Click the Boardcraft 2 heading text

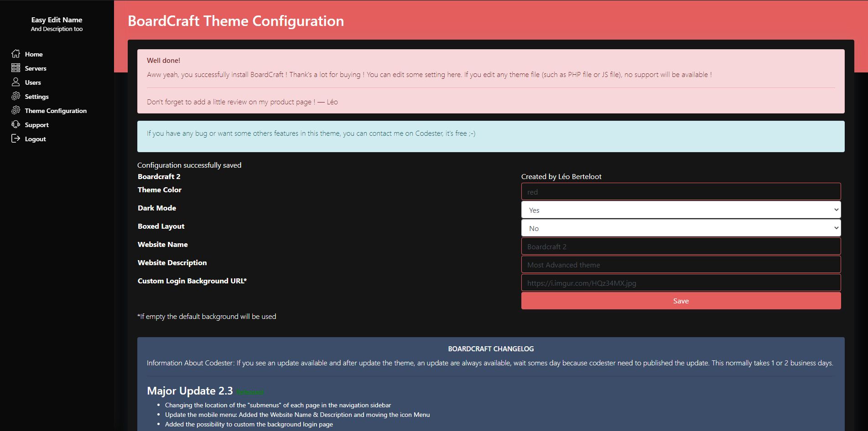[x=159, y=176]
